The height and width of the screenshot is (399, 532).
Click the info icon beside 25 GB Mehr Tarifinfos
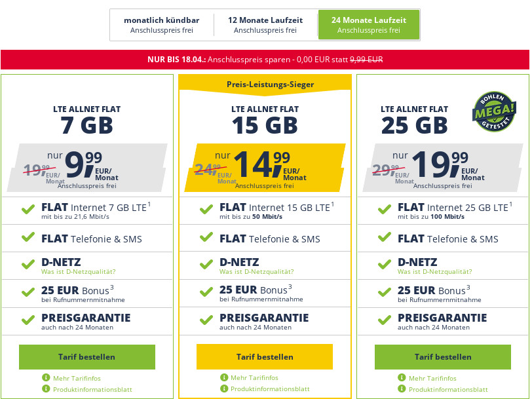point(402,378)
